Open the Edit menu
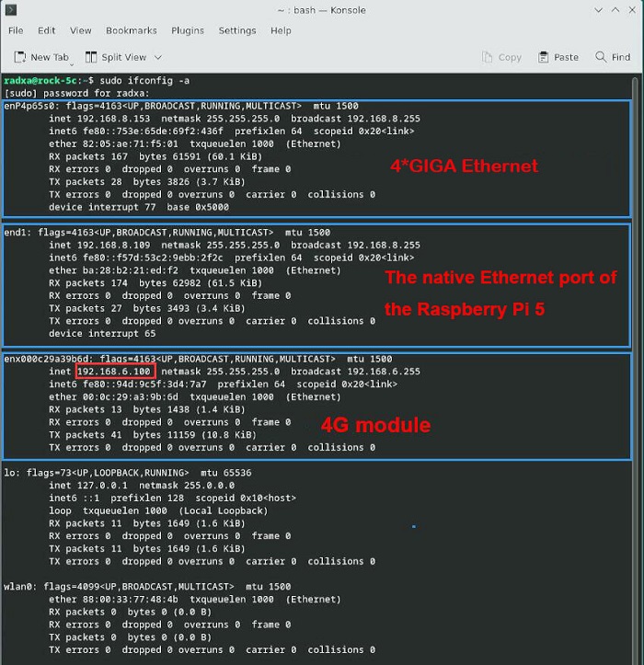This screenshot has width=644, height=665. pos(46,30)
